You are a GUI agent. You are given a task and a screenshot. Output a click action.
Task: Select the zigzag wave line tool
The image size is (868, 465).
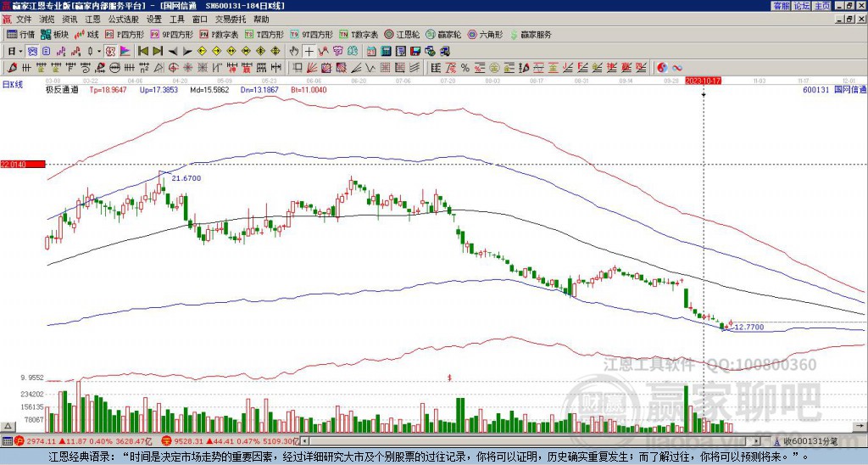370,68
